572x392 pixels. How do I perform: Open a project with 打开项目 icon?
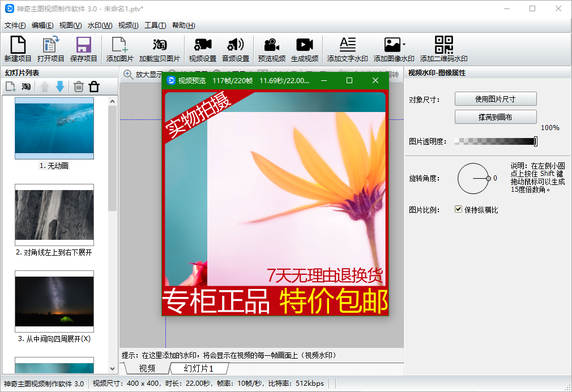point(51,49)
